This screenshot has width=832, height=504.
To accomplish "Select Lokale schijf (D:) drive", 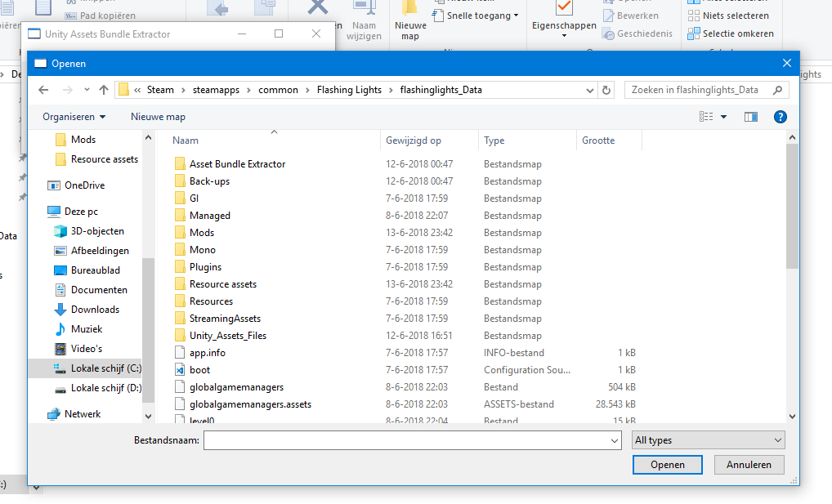I will pos(105,388).
